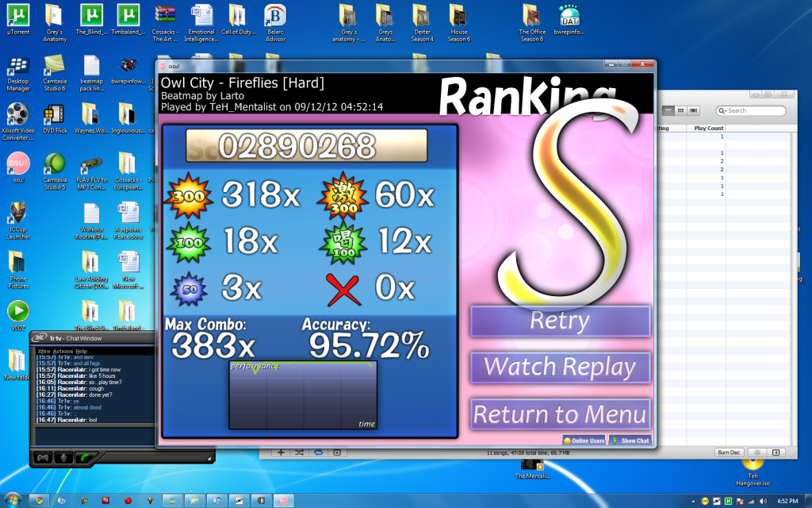Screen dimensions: 812x508
Task: Click the 4:52 PM taskbar clock
Action: tap(787, 502)
